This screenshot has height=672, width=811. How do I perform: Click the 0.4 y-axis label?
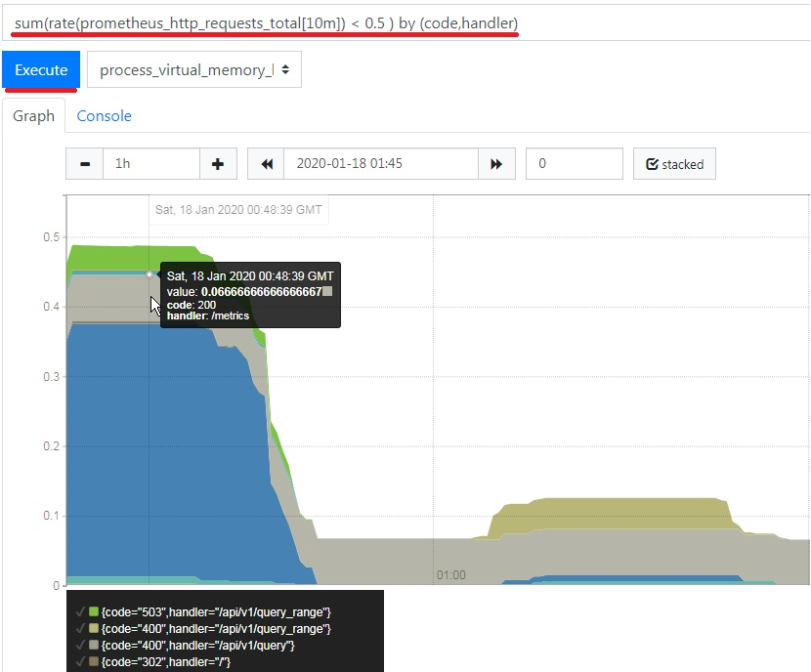tap(51, 307)
